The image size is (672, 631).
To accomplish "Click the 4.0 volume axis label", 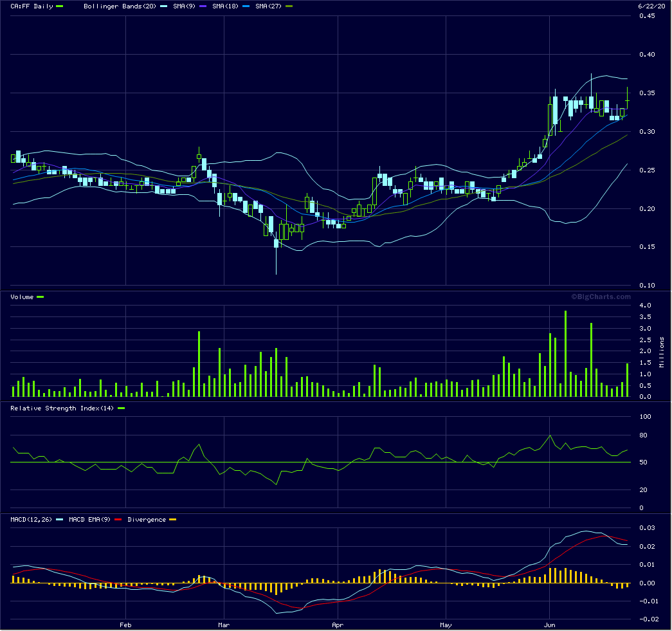I will (646, 306).
